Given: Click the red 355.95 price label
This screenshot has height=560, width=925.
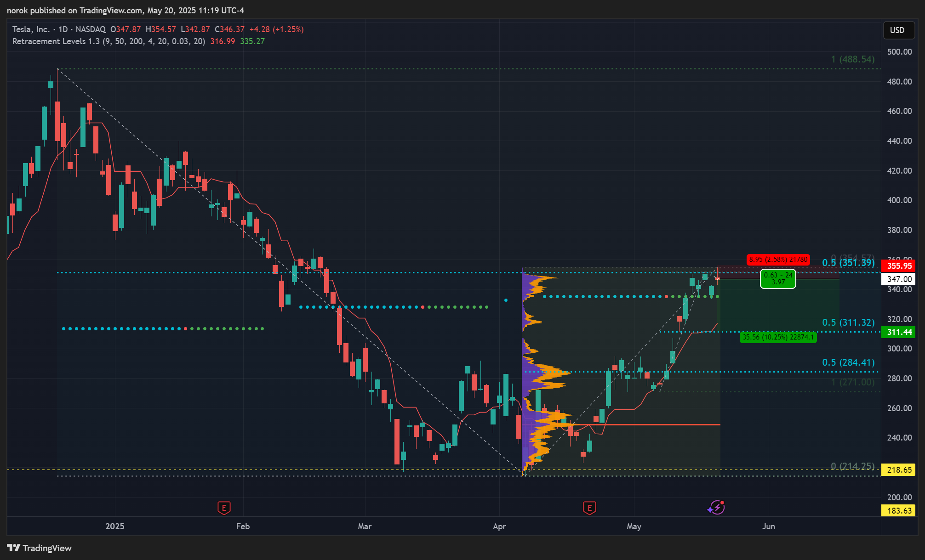Looking at the screenshot, I should pyautogui.click(x=899, y=266).
